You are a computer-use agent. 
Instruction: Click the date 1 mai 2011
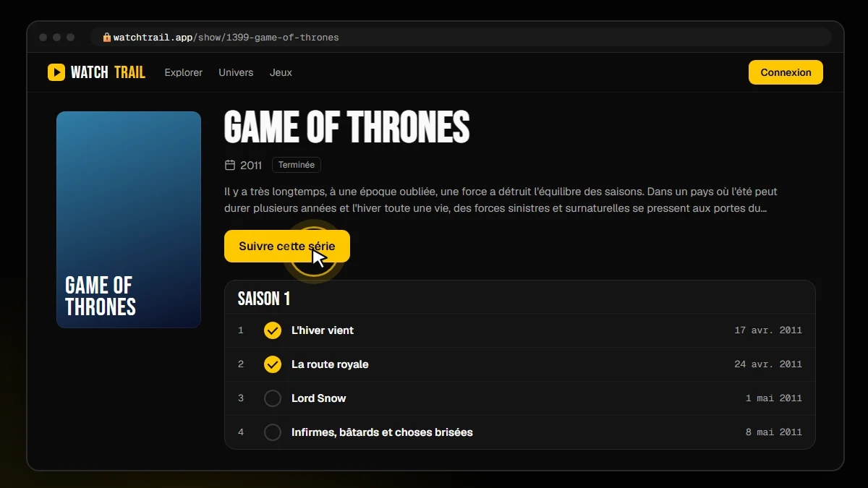[x=774, y=398]
